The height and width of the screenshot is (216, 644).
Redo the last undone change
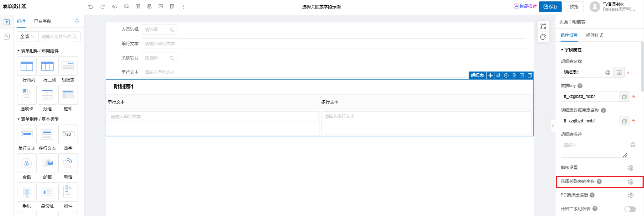[x=102, y=6]
